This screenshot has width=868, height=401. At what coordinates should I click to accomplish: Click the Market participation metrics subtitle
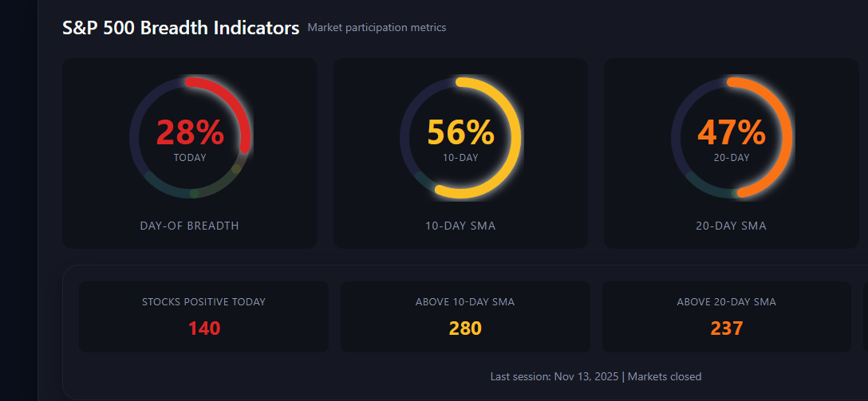click(377, 28)
